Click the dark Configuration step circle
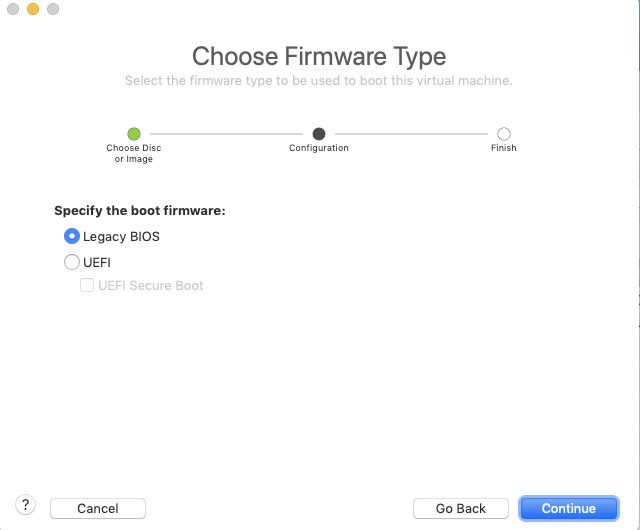640x530 pixels. (x=319, y=134)
